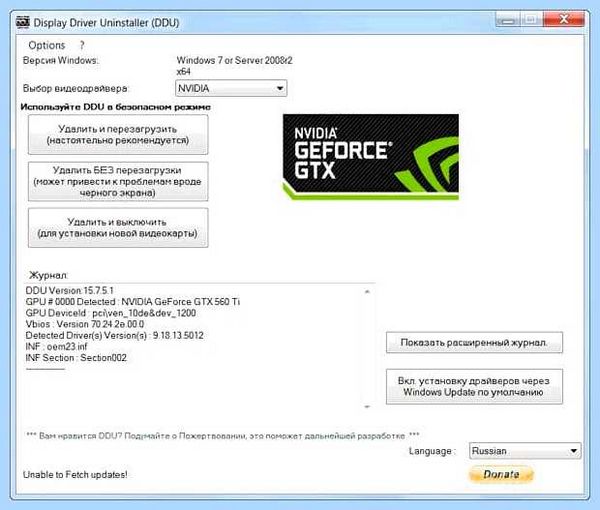Click the 'Версия Windows' label

(60, 60)
